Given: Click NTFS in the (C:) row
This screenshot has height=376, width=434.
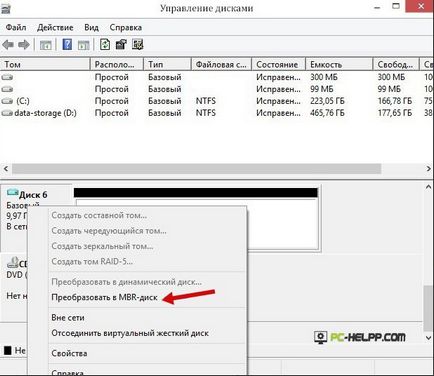Looking at the screenshot, I should [x=206, y=101].
